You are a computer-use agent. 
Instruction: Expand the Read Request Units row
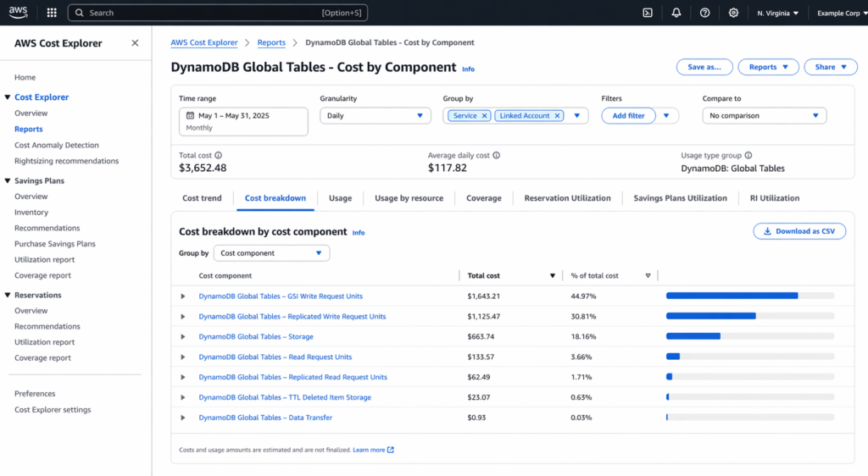[183, 357]
